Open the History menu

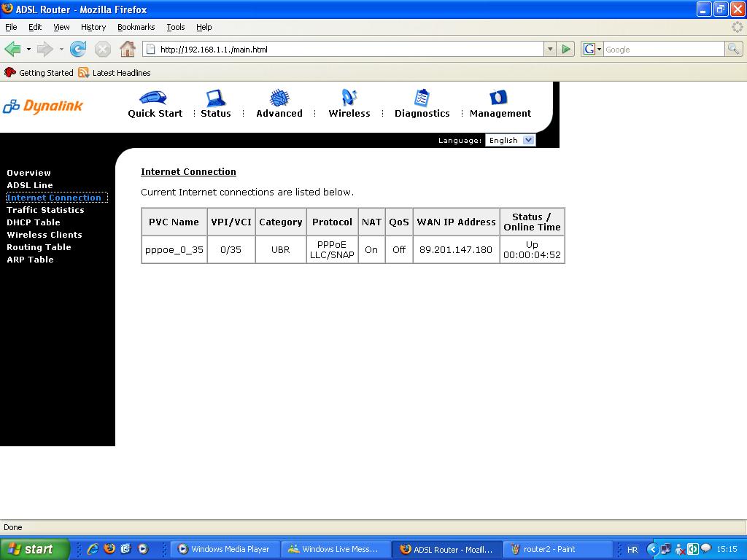coord(93,27)
